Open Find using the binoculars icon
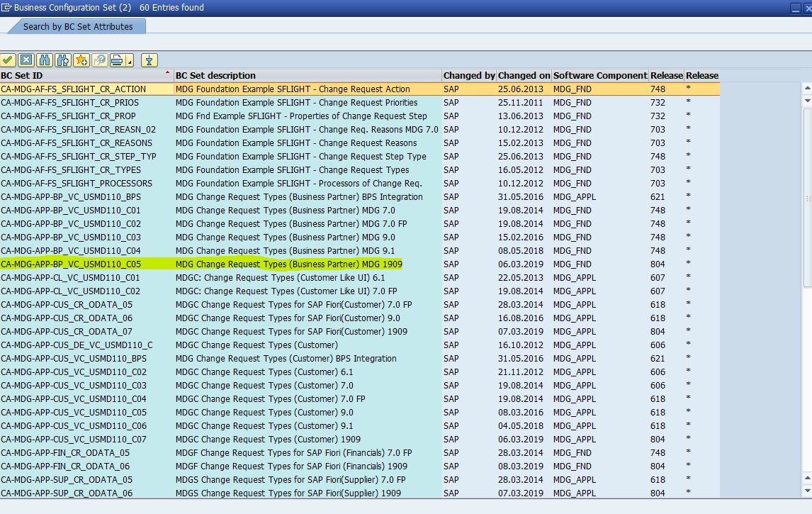The height and width of the screenshot is (514, 812). point(44,60)
